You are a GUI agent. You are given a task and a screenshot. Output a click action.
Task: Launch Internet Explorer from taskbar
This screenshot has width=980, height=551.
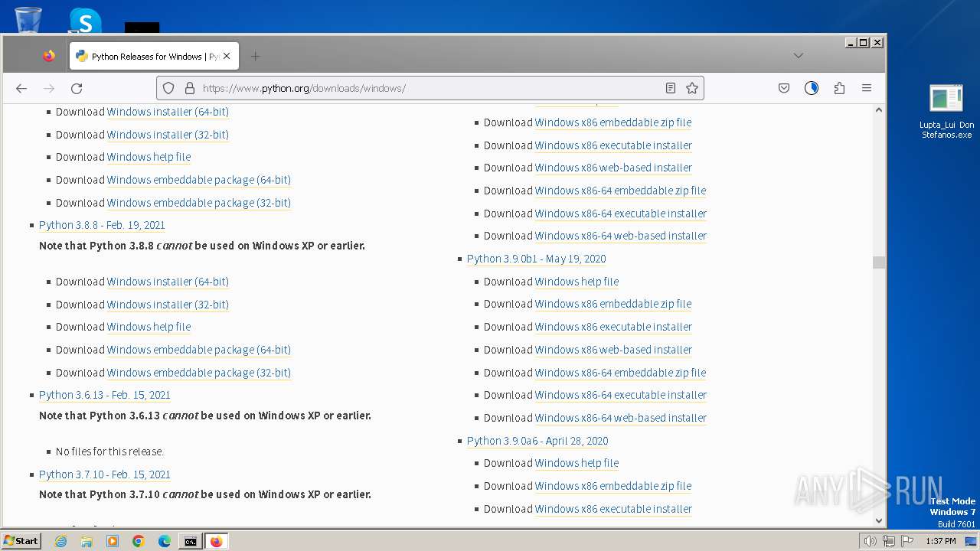tap(60, 541)
